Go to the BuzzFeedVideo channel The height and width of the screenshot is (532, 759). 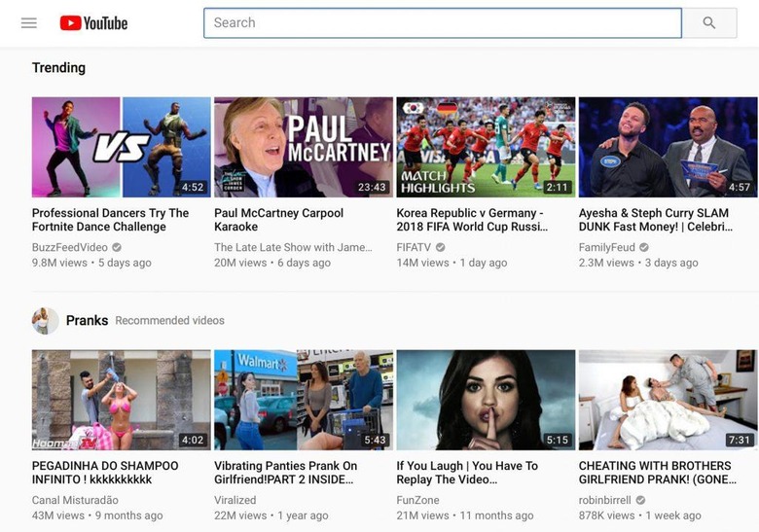(x=70, y=248)
